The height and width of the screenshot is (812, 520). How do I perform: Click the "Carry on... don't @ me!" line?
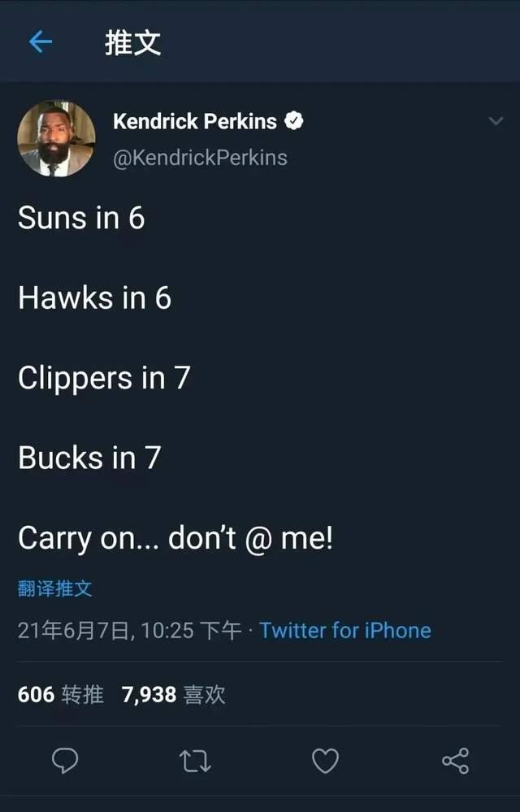coord(175,539)
